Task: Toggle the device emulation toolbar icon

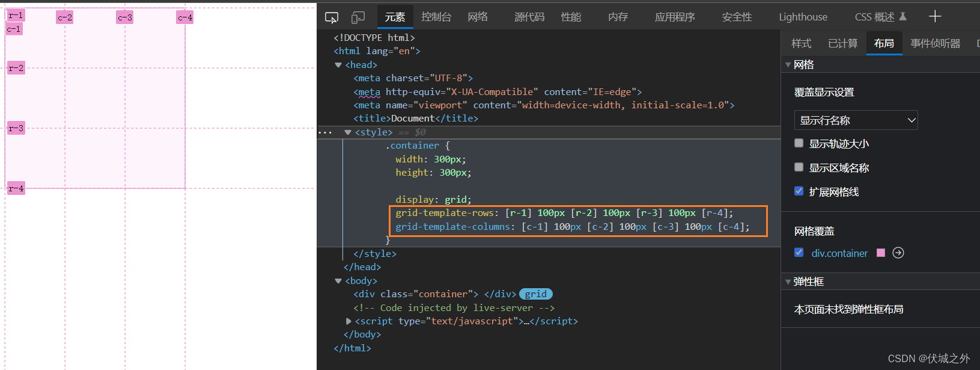Action: click(x=358, y=17)
